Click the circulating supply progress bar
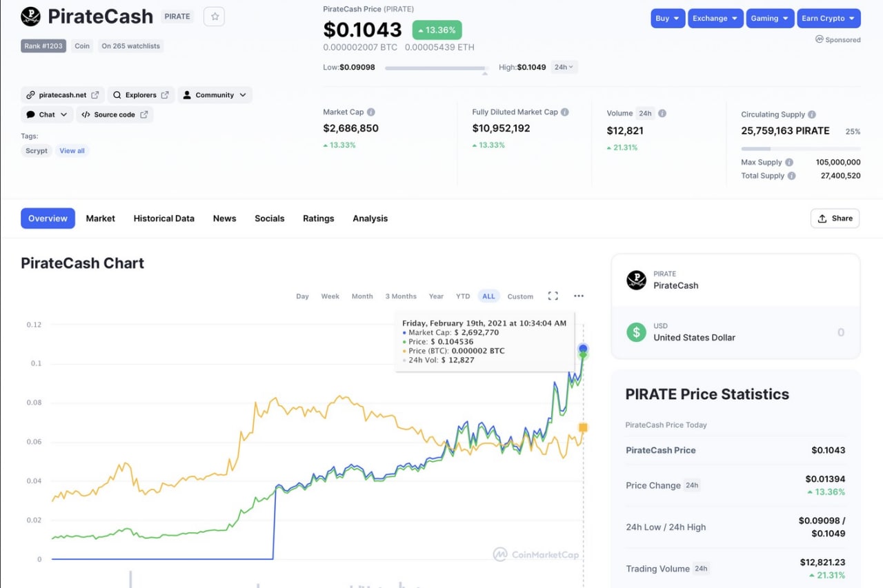This screenshot has width=883, height=588. click(800, 149)
